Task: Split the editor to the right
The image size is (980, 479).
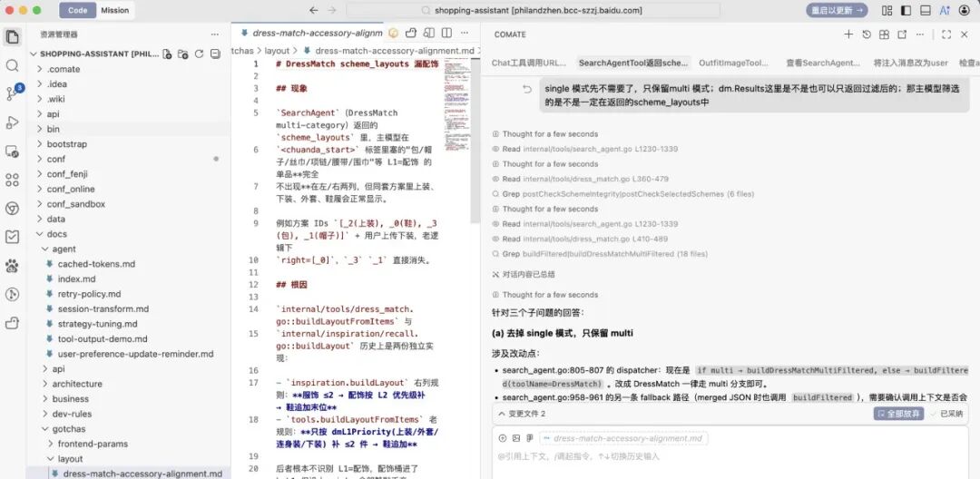Action: click(446, 33)
